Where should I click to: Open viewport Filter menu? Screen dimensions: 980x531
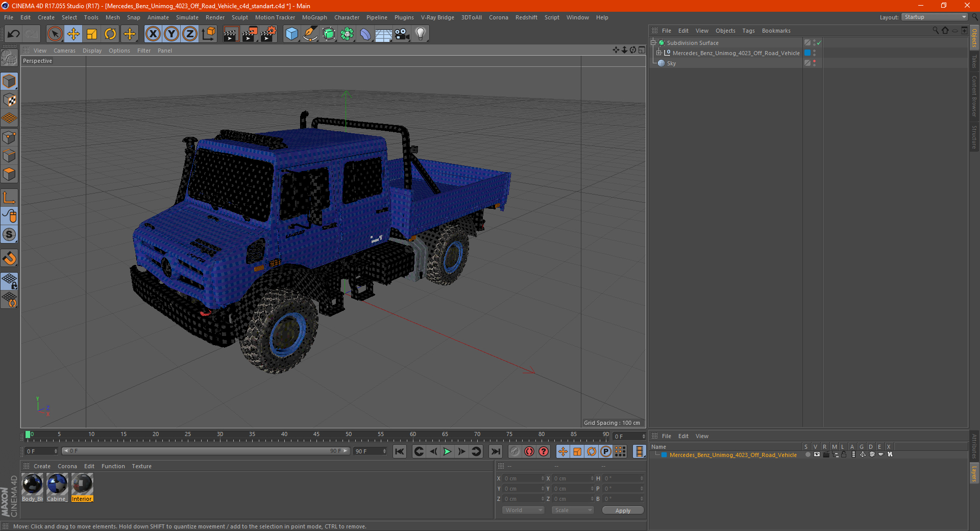pos(144,51)
